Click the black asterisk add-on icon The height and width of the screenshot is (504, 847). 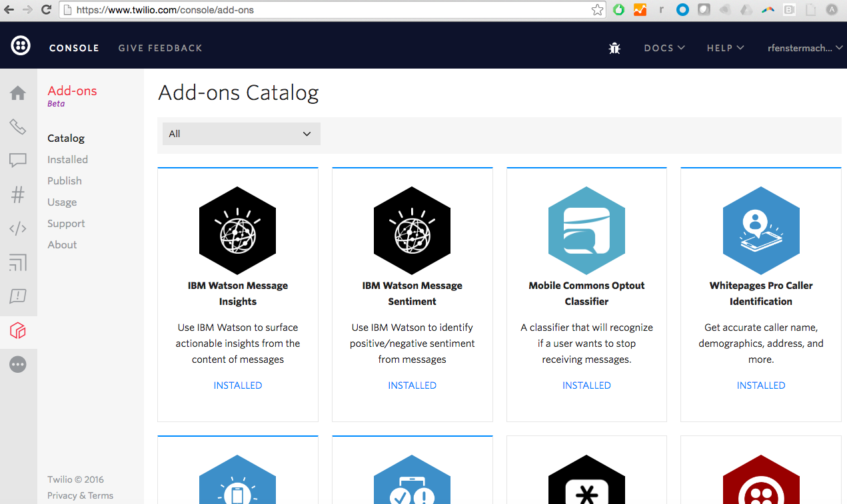pos(586,479)
